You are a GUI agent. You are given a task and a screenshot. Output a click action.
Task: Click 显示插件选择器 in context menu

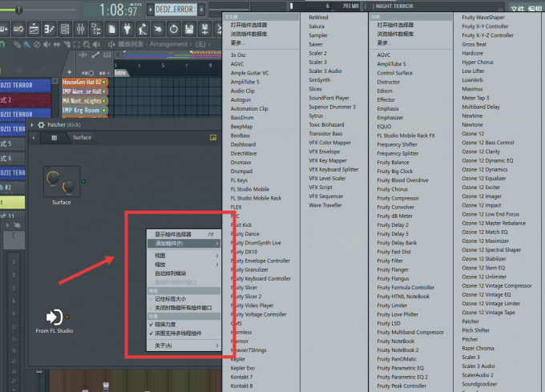pyautogui.click(x=184, y=234)
